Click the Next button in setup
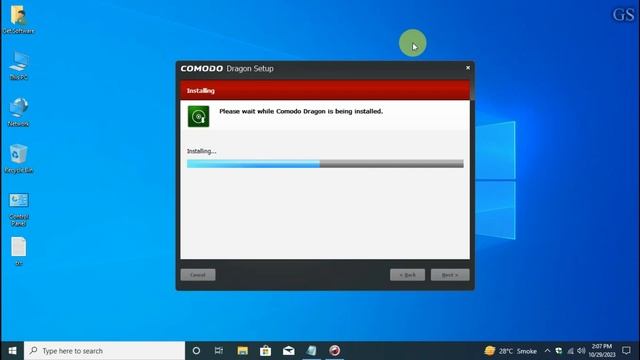 450,275
